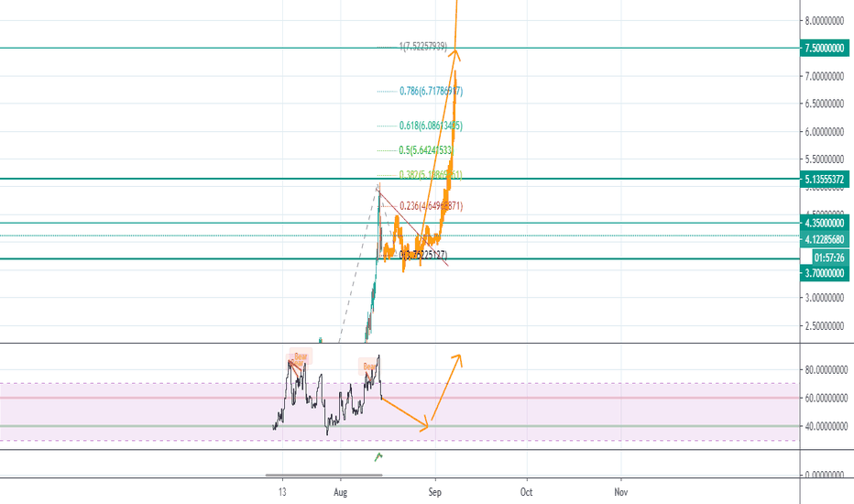The height and width of the screenshot is (504, 854).
Task: Click the 4.35000000 price level label
Action: pos(825,223)
